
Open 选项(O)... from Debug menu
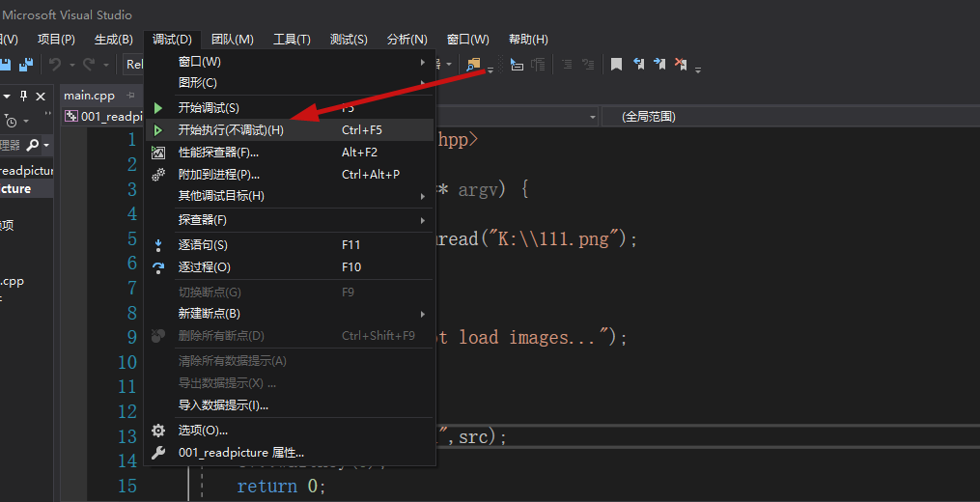(290, 431)
